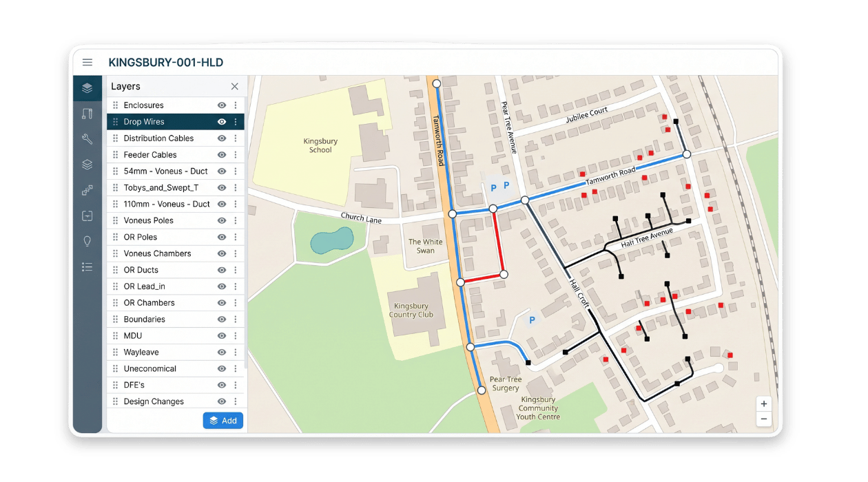Open the bracketed box sidebar icon
This screenshot has height=482, width=868.
(x=87, y=216)
